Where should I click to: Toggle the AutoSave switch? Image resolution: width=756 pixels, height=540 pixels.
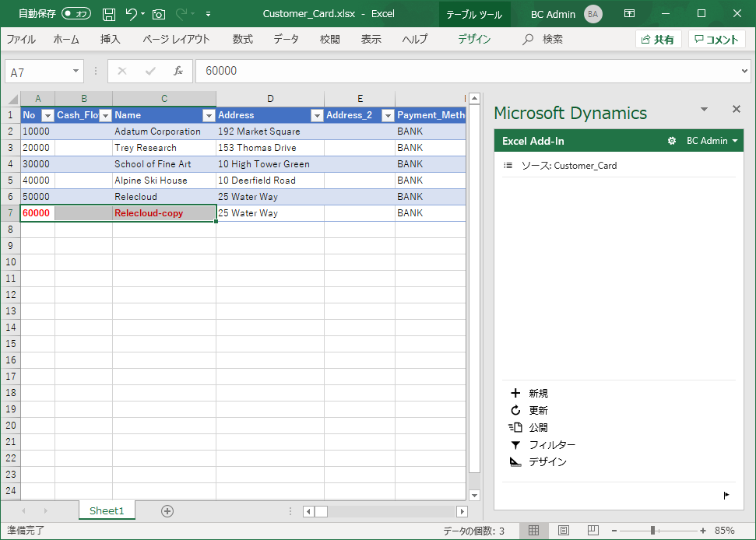tap(76, 13)
